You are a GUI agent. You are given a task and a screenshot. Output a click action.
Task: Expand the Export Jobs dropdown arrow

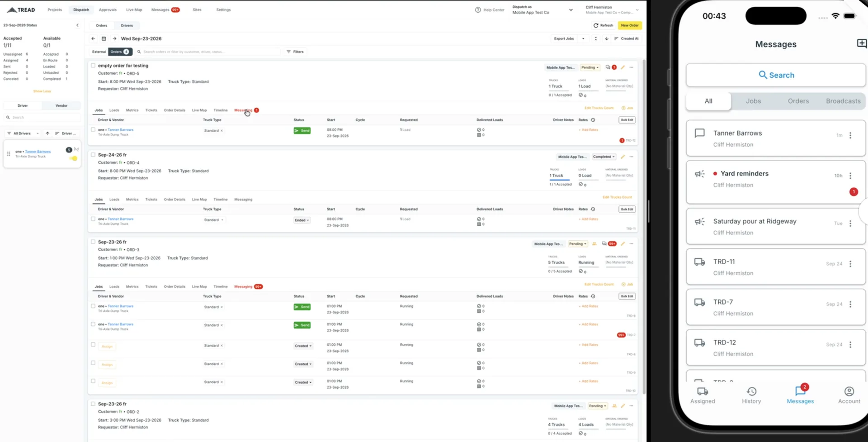pyautogui.click(x=583, y=38)
